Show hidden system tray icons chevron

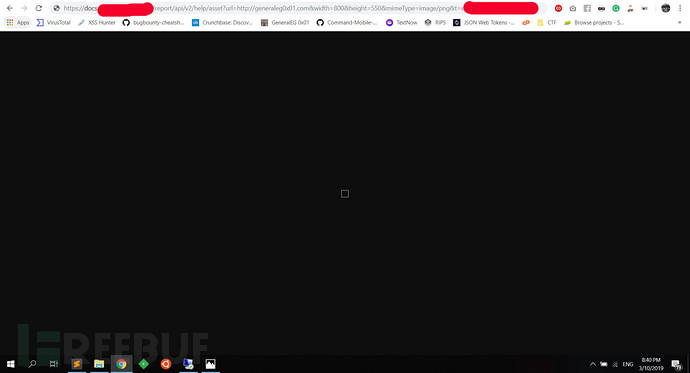point(593,364)
